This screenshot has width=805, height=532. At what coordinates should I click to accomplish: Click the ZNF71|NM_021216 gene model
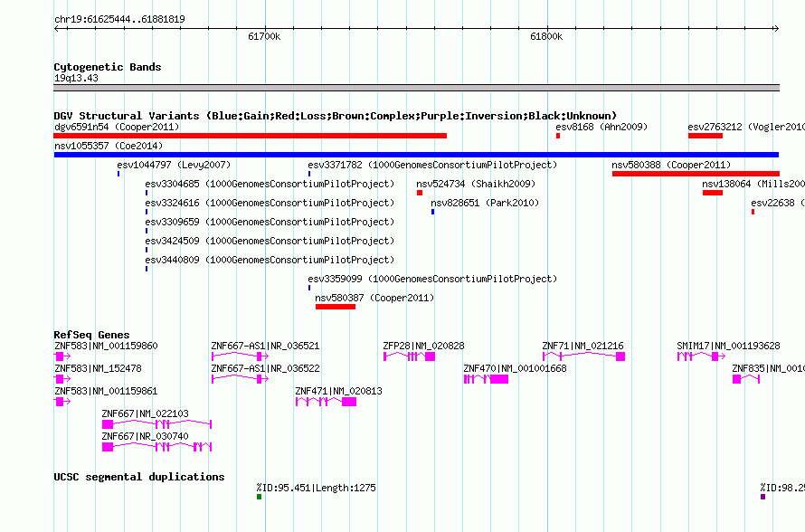pos(583,356)
